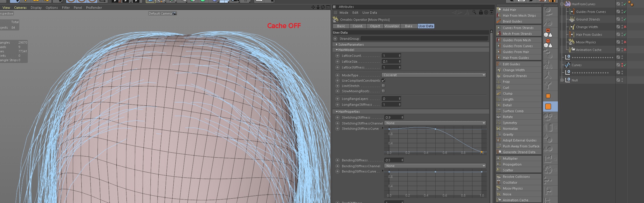Add a Curl operator from the list

(x=506, y=88)
